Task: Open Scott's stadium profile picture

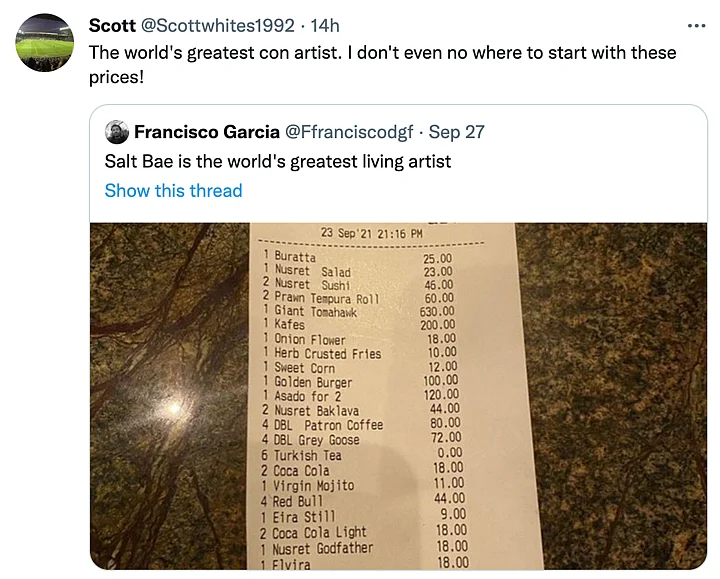Action: point(45,42)
